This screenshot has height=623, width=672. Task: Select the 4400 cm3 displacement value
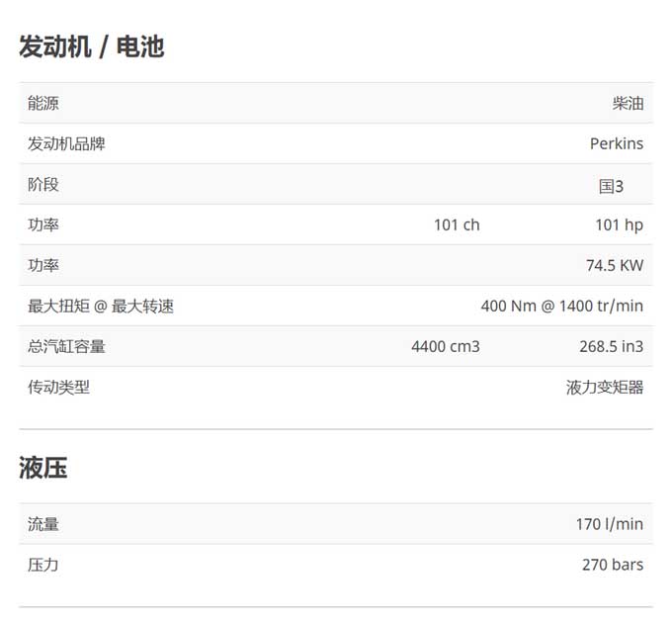click(445, 346)
